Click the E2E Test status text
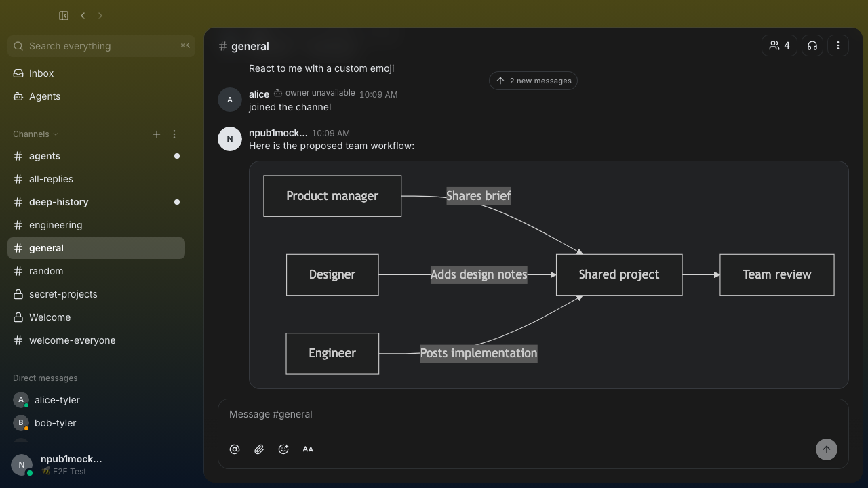 tap(69, 472)
